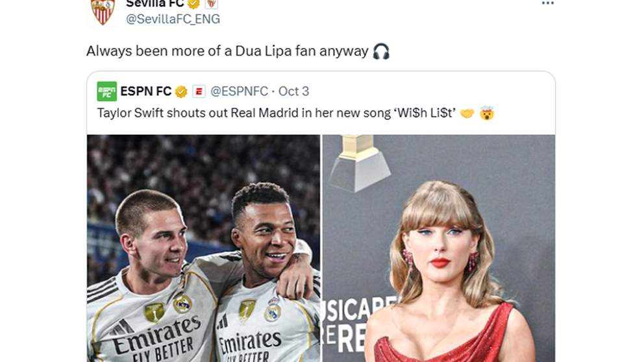Click empty area of quoted tweet header

[x=431, y=91]
